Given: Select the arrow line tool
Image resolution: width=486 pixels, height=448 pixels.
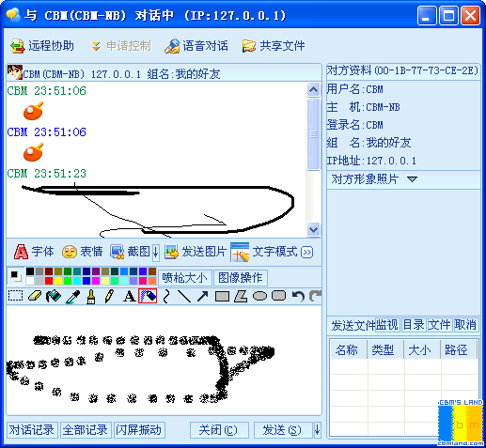Looking at the screenshot, I should (x=203, y=296).
